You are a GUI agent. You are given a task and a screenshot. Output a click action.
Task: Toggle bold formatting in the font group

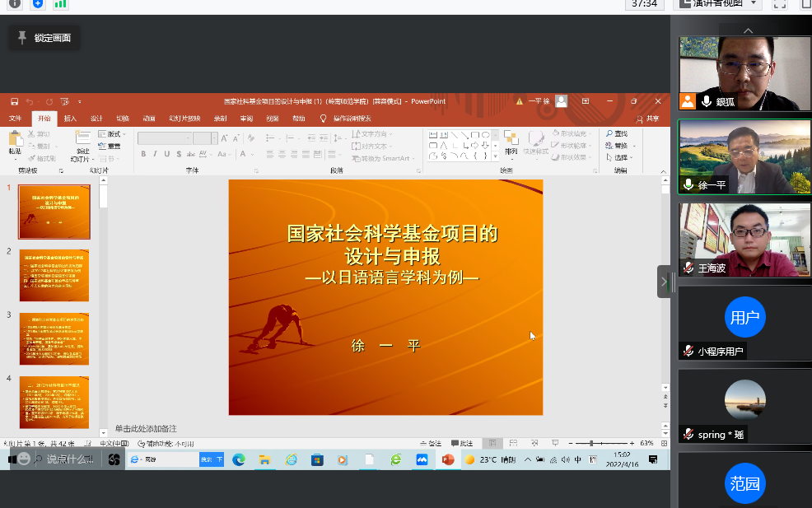pyautogui.click(x=143, y=154)
